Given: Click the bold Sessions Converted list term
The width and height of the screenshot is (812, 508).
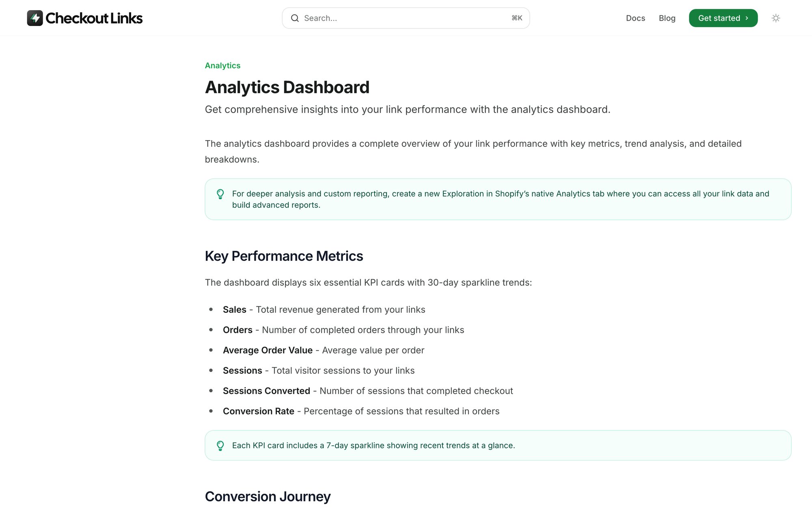Looking at the screenshot, I should pos(266,391).
